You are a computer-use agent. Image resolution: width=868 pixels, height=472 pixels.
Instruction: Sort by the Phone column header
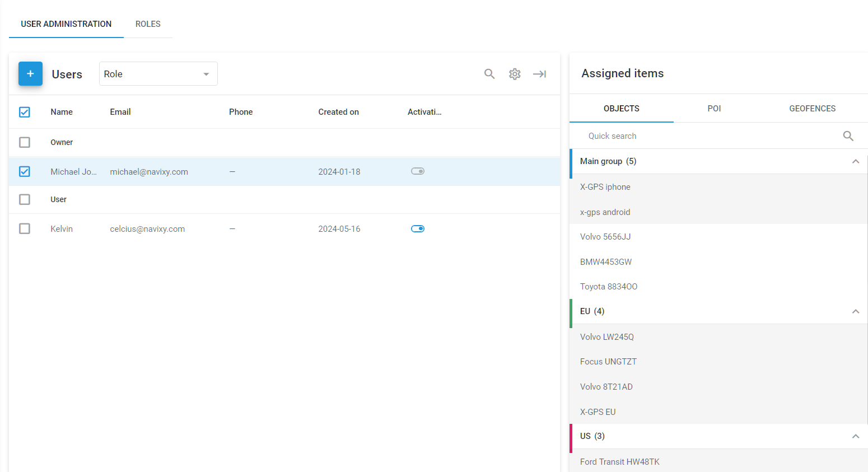pos(241,112)
